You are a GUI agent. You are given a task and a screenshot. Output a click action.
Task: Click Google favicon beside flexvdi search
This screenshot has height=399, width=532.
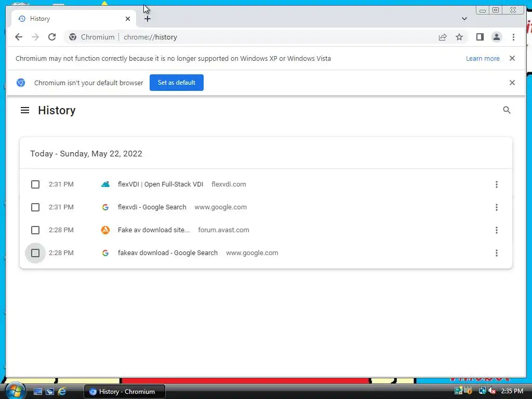point(105,207)
